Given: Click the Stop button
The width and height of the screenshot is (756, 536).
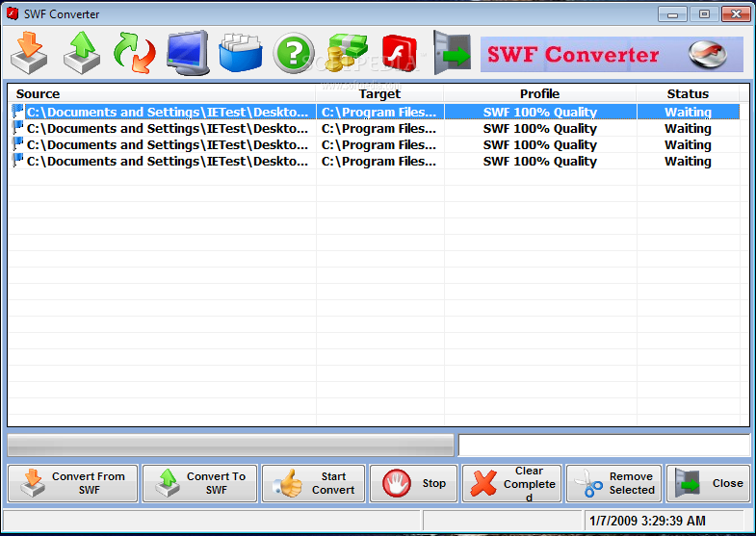Looking at the screenshot, I should coord(414,483).
